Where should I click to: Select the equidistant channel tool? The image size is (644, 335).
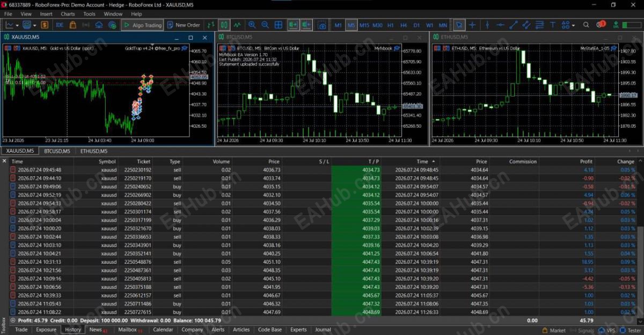pos(526,25)
